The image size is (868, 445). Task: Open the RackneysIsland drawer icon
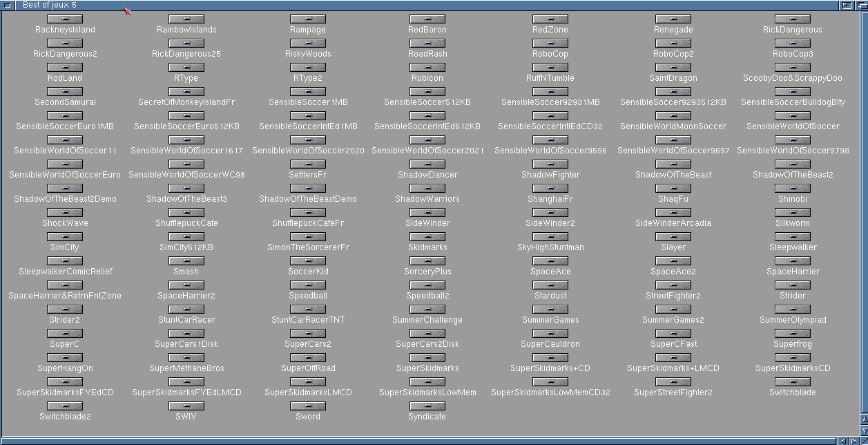coord(65,19)
